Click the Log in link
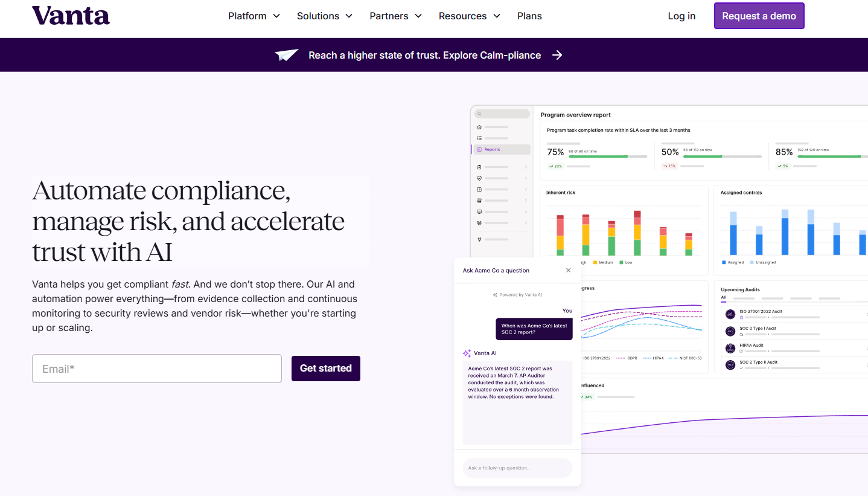Screen dimensions: 868x496 tap(681, 16)
